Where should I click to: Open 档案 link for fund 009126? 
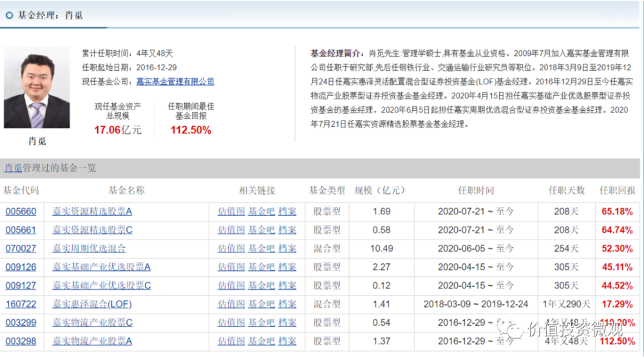coord(287,267)
